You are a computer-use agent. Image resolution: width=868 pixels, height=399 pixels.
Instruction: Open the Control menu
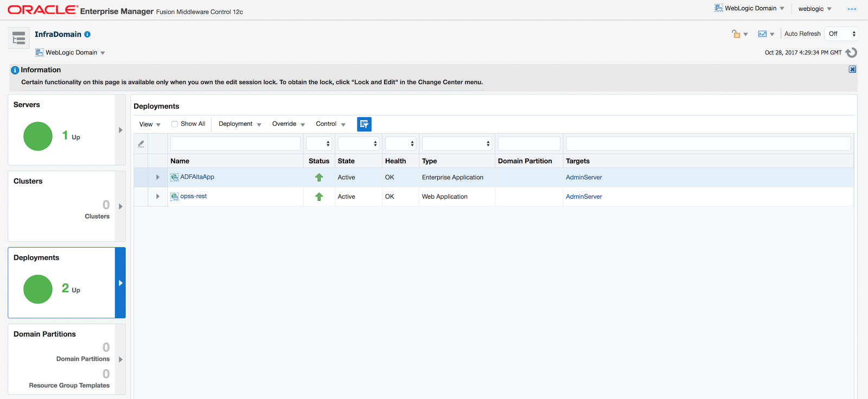[x=330, y=124]
